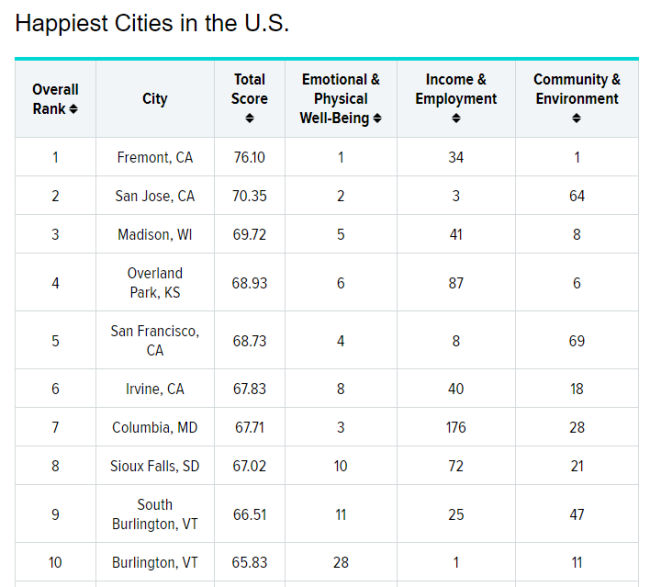The height and width of the screenshot is (587, 650).
Task: Click on Irvine, CA cell
Action: 155,389
